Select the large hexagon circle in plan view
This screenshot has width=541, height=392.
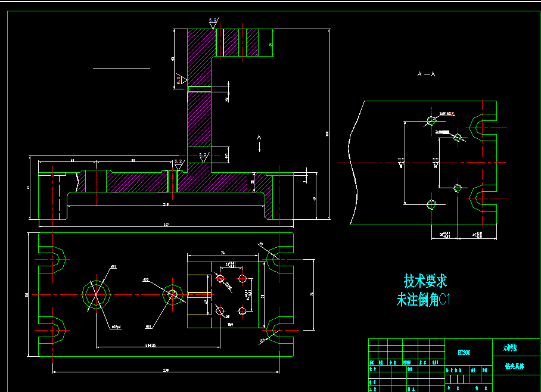[x=97, y=294]
